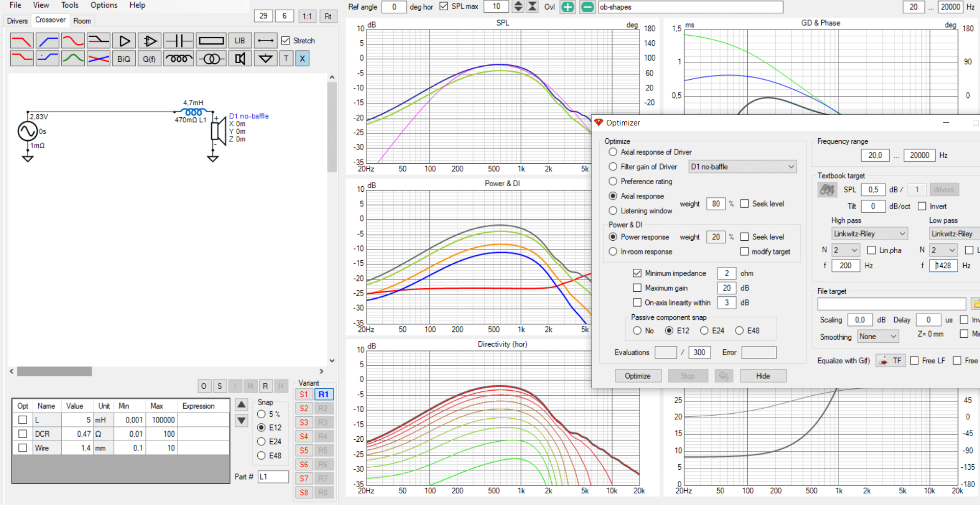Insert an op-amp component
This screenshot has height=505, width=980.
[x=150, y=40]
